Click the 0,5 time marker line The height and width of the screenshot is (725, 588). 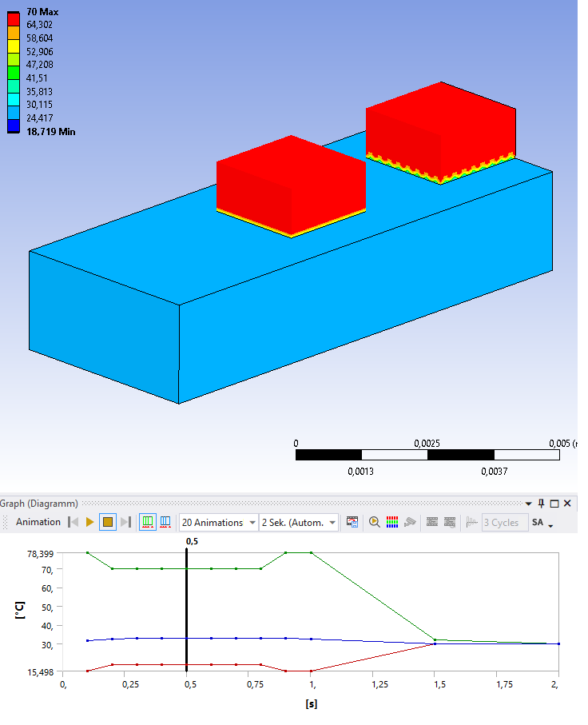(186, 609)
